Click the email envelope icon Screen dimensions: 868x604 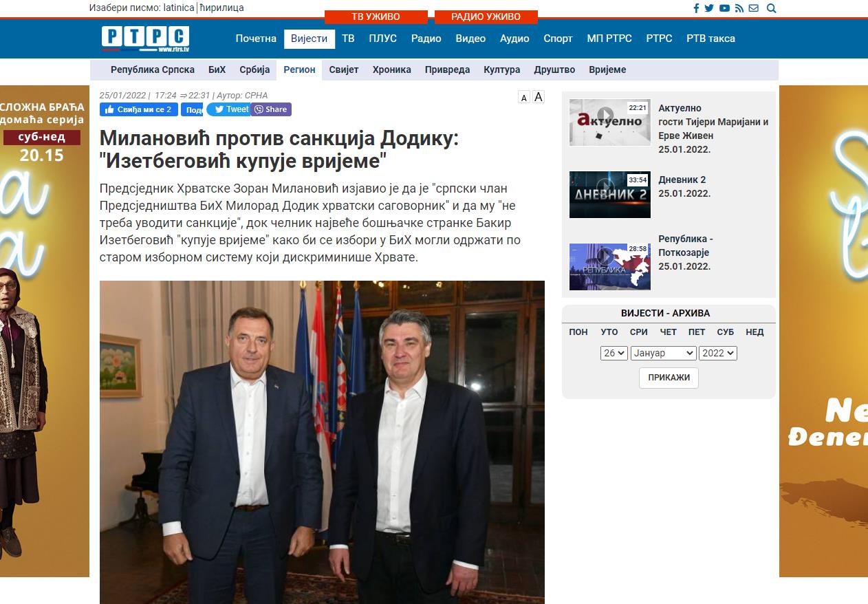pos(754,8)
